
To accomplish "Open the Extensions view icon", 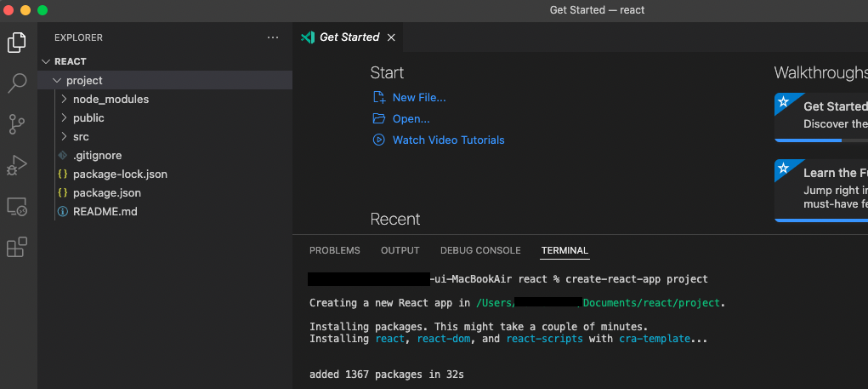I will (x=17, y=247).
